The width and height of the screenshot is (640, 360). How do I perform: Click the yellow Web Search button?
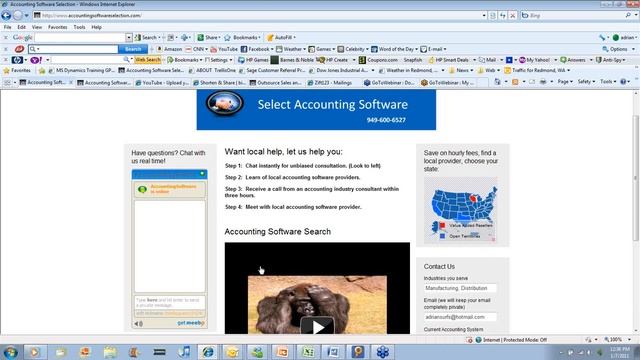coord(148,60)
